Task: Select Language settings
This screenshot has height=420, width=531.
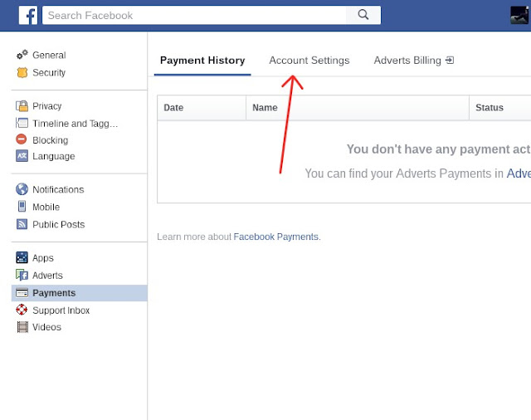Action: 53,156
